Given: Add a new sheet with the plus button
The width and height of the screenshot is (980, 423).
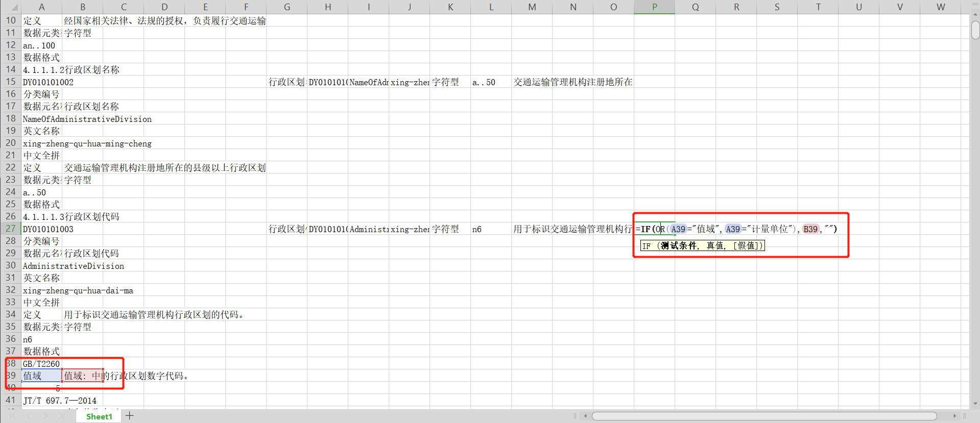Looking at the screenshot, I should [x=130, y=416].
